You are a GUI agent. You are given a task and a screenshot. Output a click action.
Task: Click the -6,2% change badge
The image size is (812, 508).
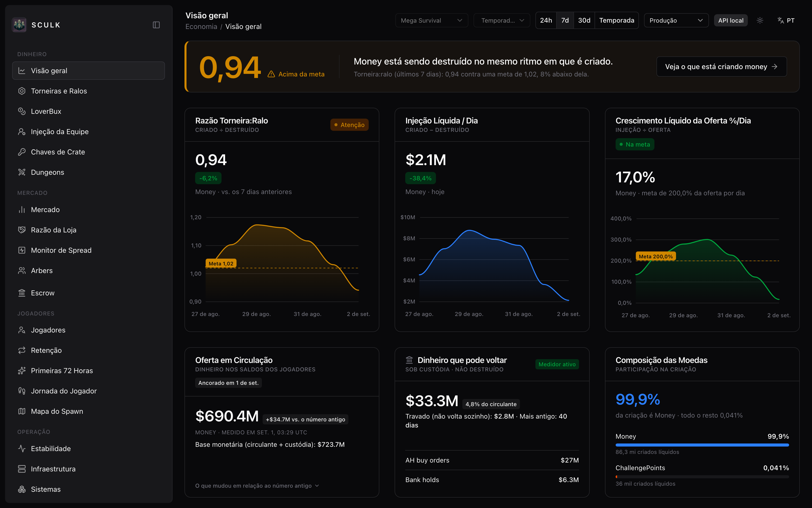208,178
